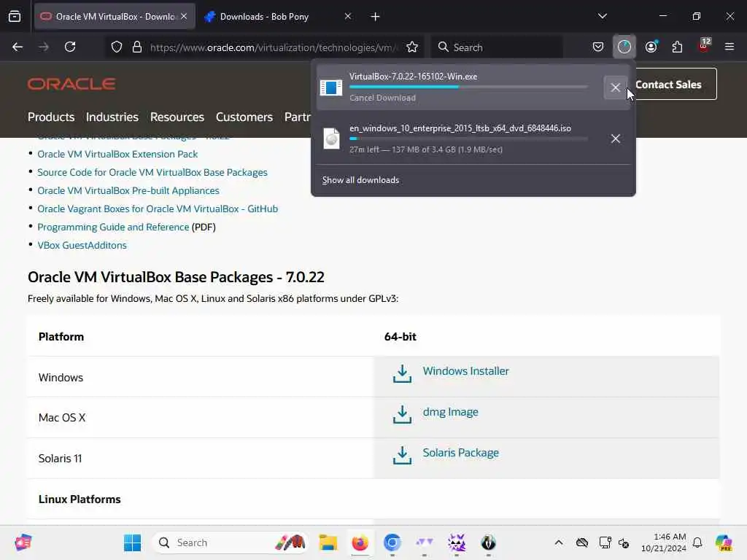This screenshot has height=560, width=747.
Task: Open the notifications bell icon
Action: tap(697, 542)
